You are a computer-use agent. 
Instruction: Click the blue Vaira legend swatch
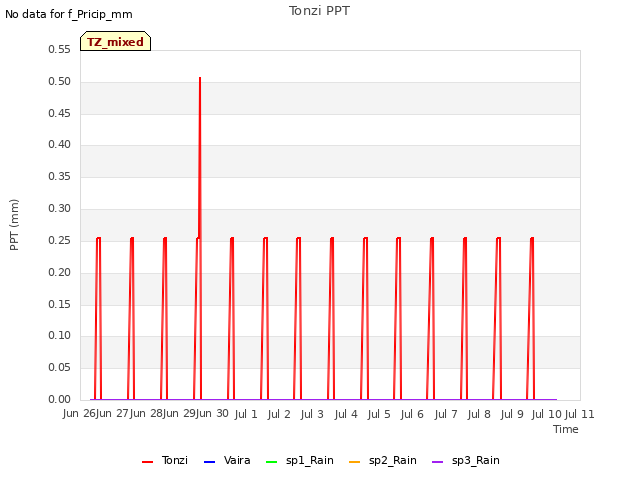(209, 462)
